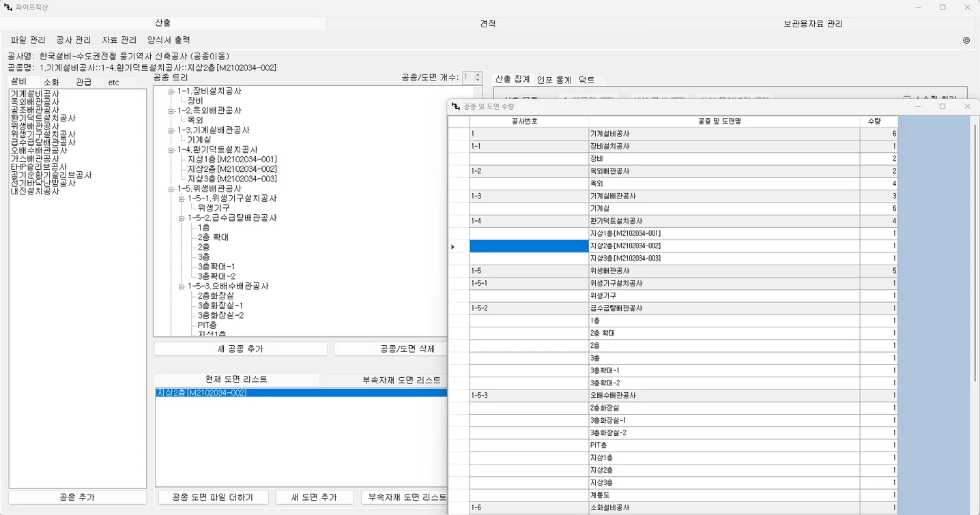Click the 1-5-3 공사번호 cell

click(529, 396)
